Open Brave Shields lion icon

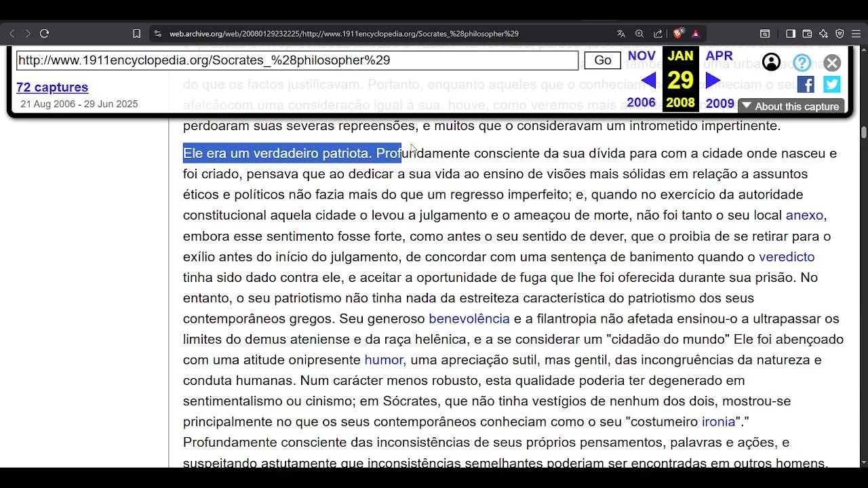677,33
